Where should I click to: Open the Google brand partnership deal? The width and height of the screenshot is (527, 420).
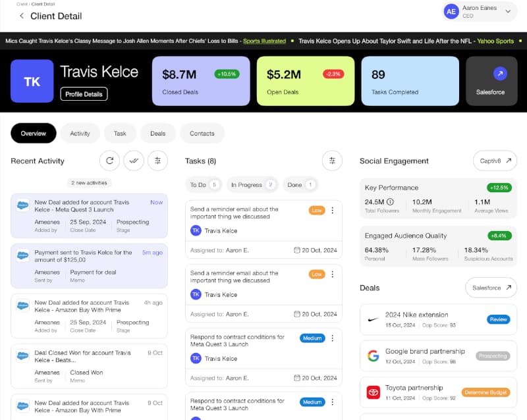coord(438,356)
